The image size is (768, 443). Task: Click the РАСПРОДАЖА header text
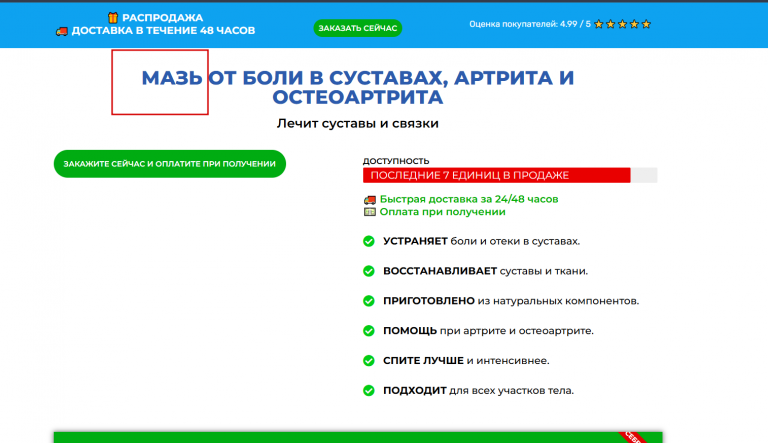(x=162, y=18)
